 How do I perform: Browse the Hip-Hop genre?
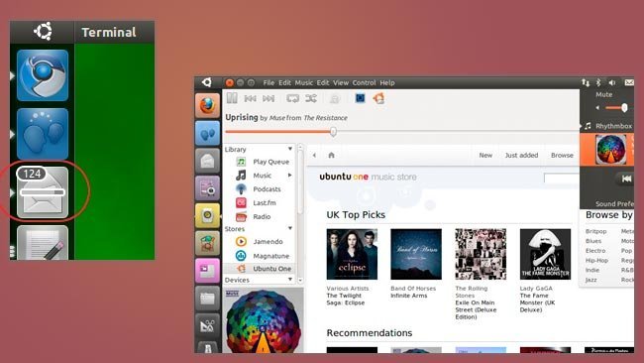596,260
